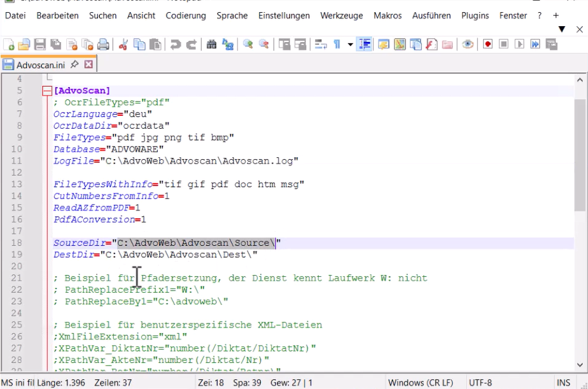Paste from clipboard via toolbar icon
The image size is (588, 389).
point(155,45)
